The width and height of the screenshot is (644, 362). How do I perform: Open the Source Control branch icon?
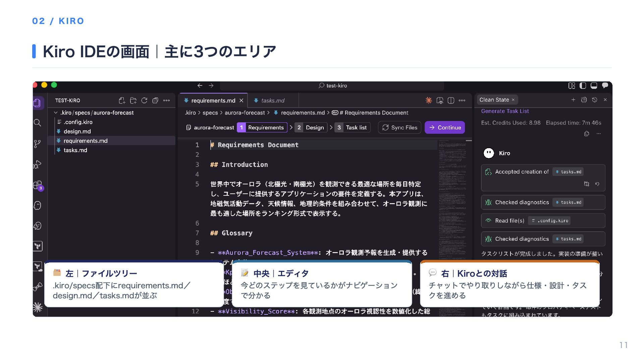click(x=38, y=144)
